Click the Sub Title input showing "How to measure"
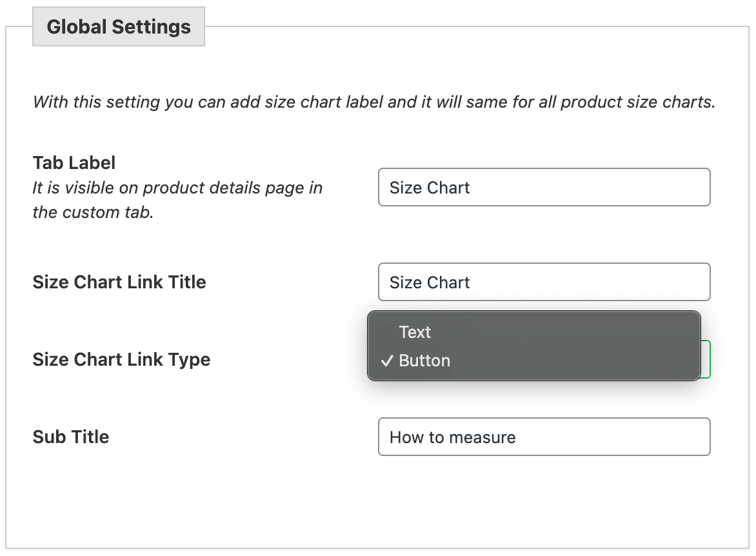Viewport: 756px width, 556px height. tap(544, 437)
